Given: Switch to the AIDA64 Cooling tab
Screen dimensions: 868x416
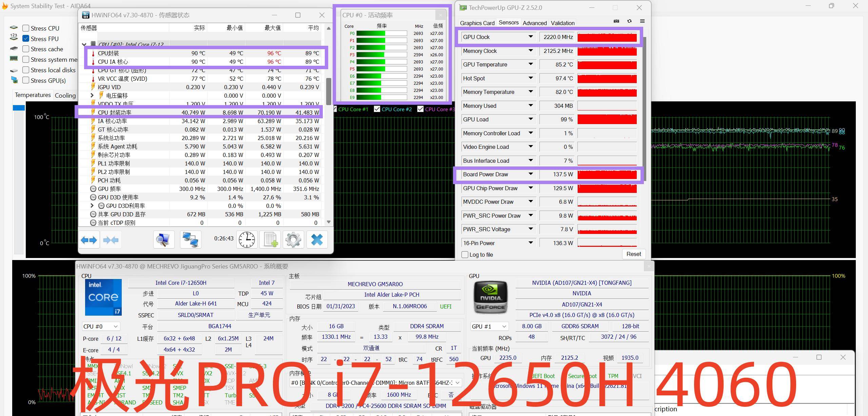Looking at the screenshot, I should (x=65, y=96).
